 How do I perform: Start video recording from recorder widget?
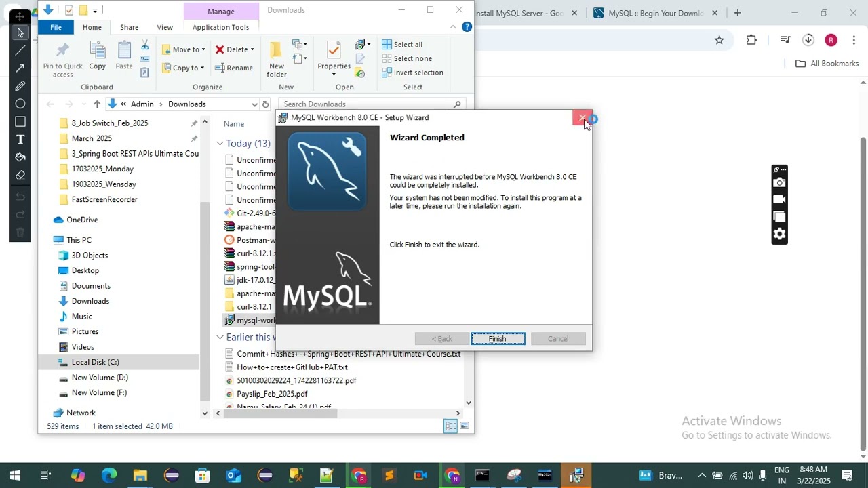tap(779, 199)
